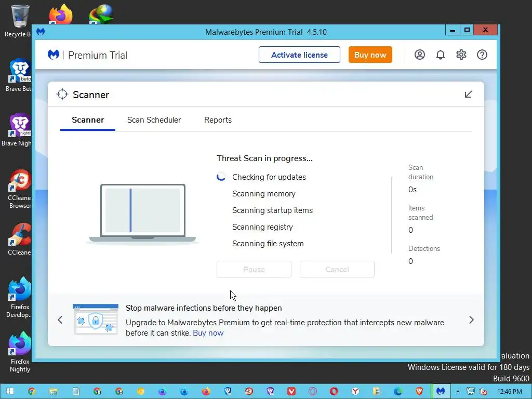Click the 'Scanning startup items' step
The image size is (532, 399).
tap(272, 210)
